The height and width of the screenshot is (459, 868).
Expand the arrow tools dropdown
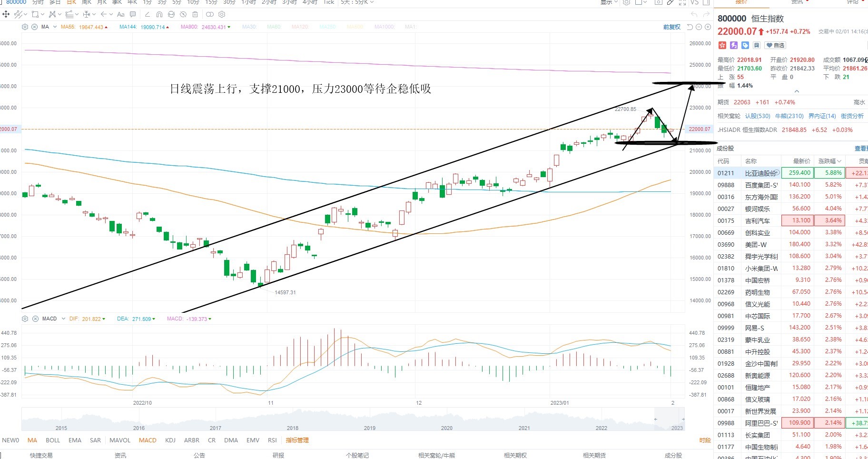pyautogui.click(x=111, y=14)
